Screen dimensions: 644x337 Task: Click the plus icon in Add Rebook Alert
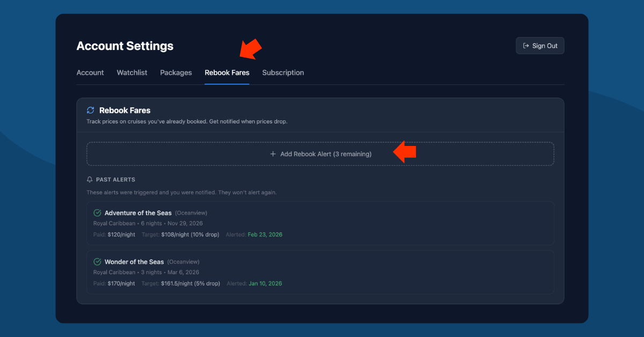point(273,154)
